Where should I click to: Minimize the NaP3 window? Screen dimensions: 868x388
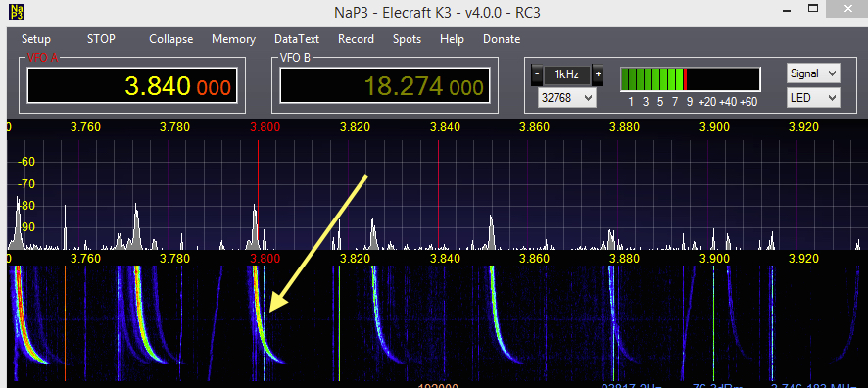click(787, 10)
